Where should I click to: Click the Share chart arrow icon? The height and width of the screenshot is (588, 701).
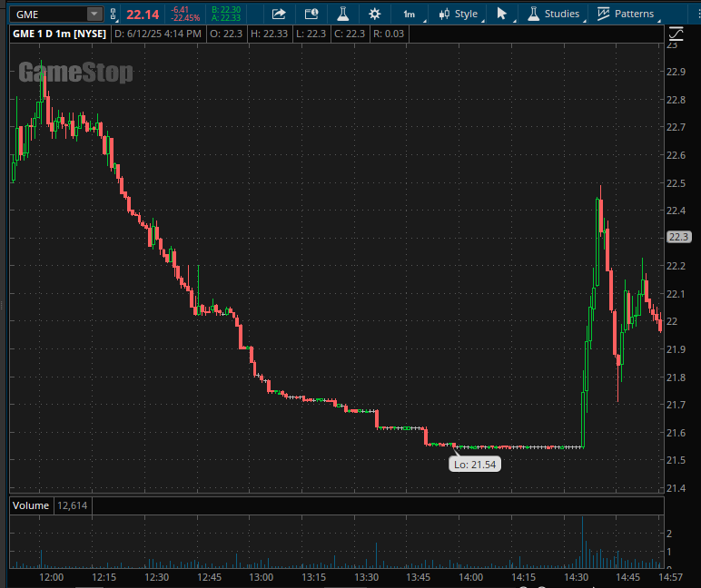tap(279, 14)
